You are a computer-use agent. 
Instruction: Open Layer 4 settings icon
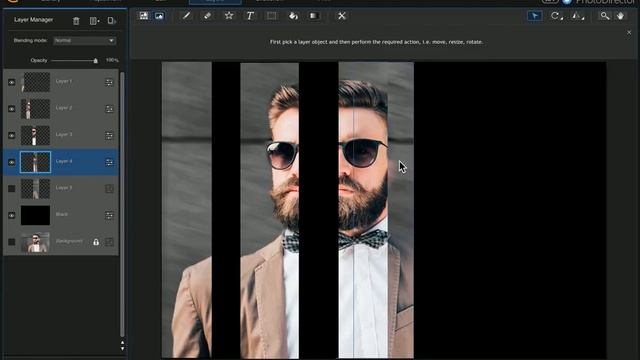coord(109,162)
